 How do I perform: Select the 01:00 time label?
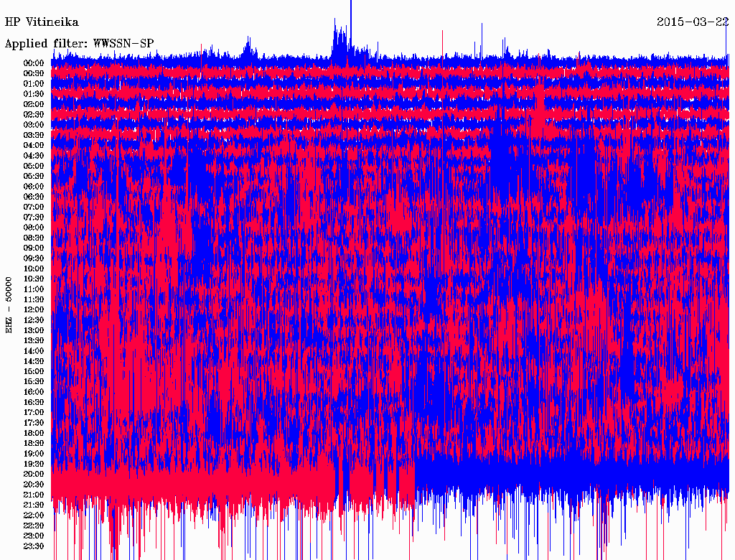point(34,83)
